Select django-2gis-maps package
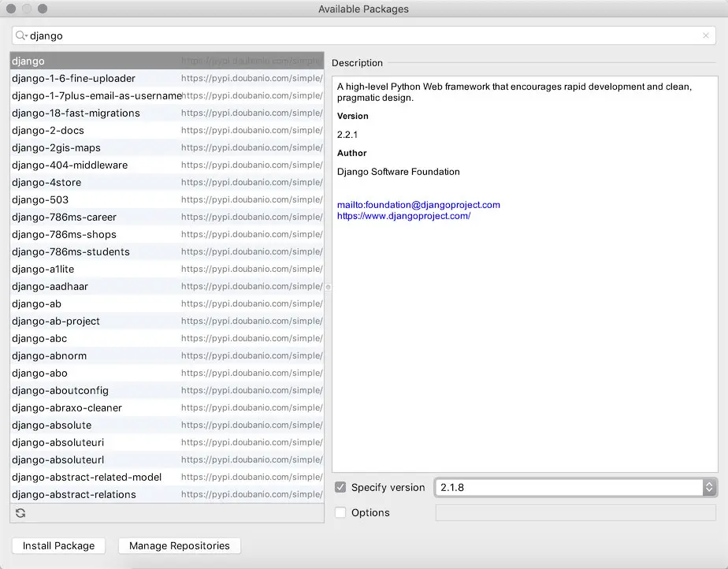The image size is (728, 569). pos(167,147)
